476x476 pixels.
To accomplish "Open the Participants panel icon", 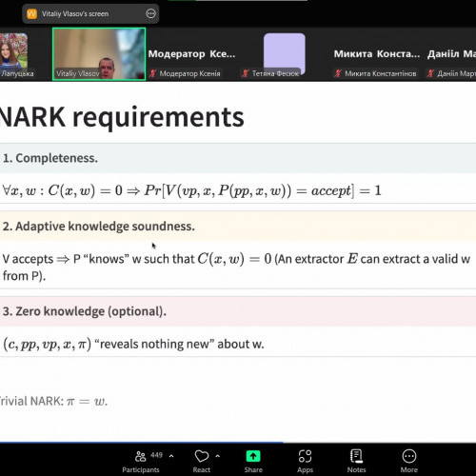I will pyautogui.click(x=140, y=457).
